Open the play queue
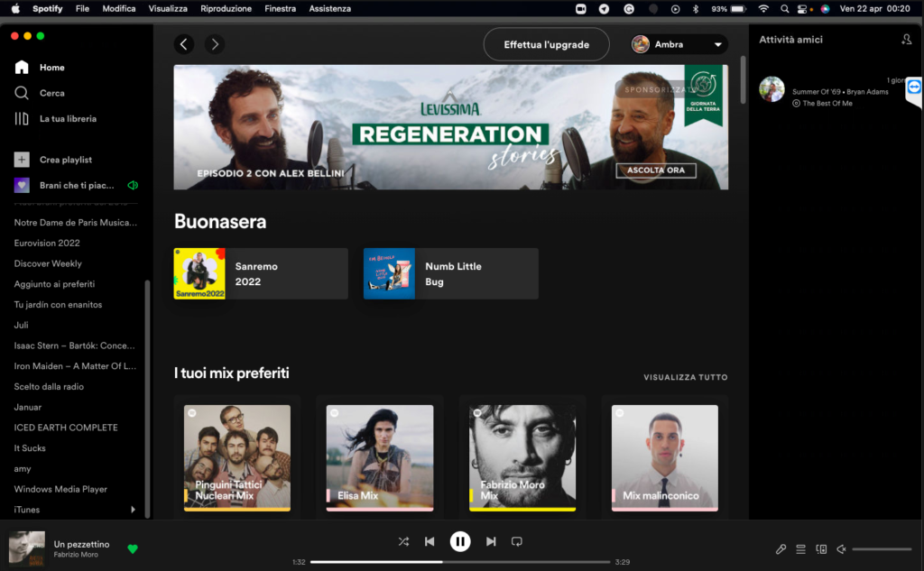Viewport: 924px width, 571px height. pyautogui.click(x=801, y=549)
